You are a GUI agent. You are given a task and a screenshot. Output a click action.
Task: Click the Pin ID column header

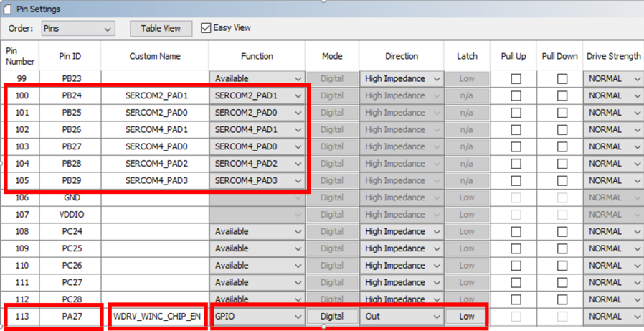click(x=70, y=56)
